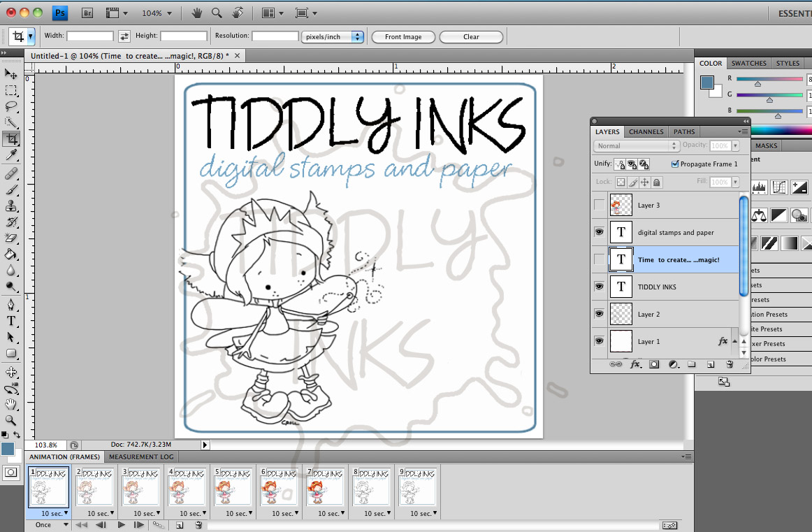Select the Rectangular Marquee tool

[x=11, y=91]
